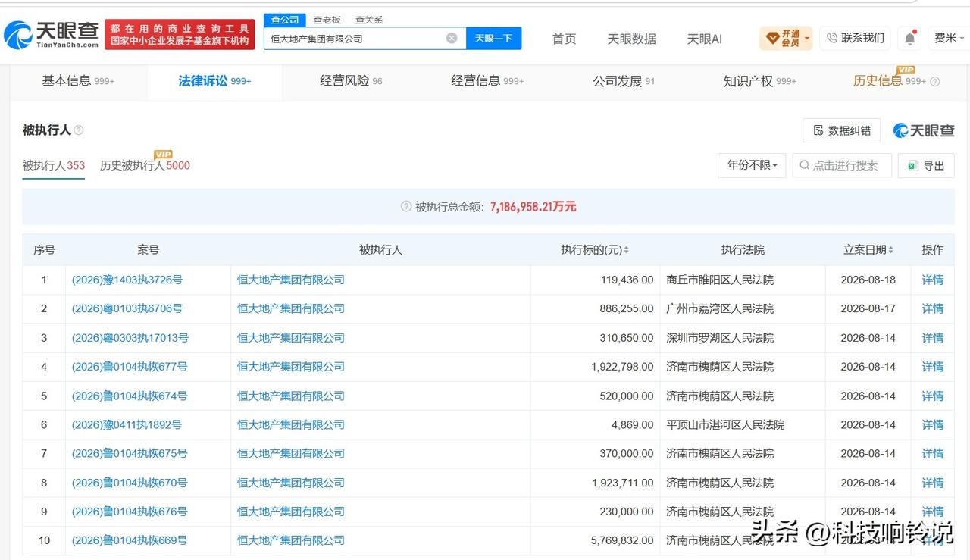
Task: Open case (2026)豫1403执3726号
Action: 127,280
